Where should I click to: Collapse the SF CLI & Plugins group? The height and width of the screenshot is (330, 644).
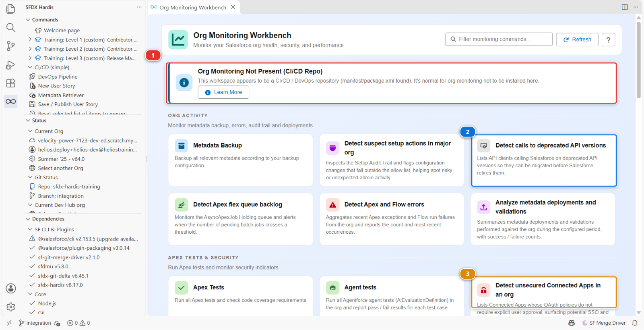tap(30, 229)
